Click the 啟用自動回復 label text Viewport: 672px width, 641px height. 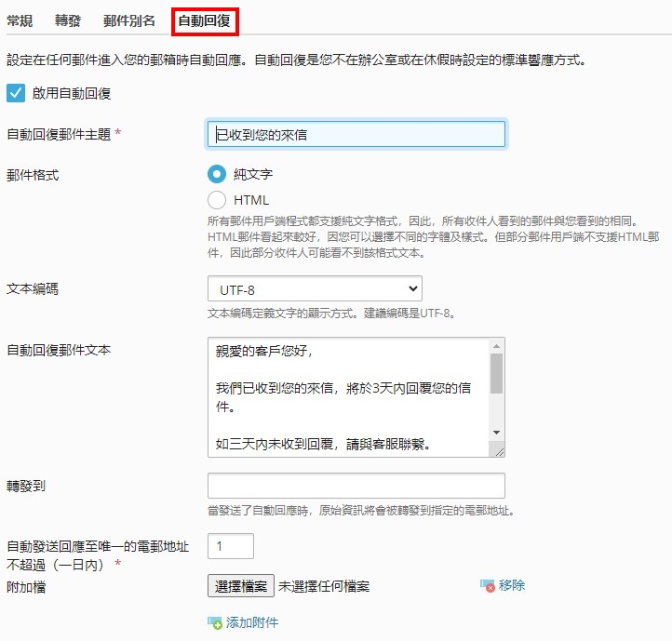point(72,93)
